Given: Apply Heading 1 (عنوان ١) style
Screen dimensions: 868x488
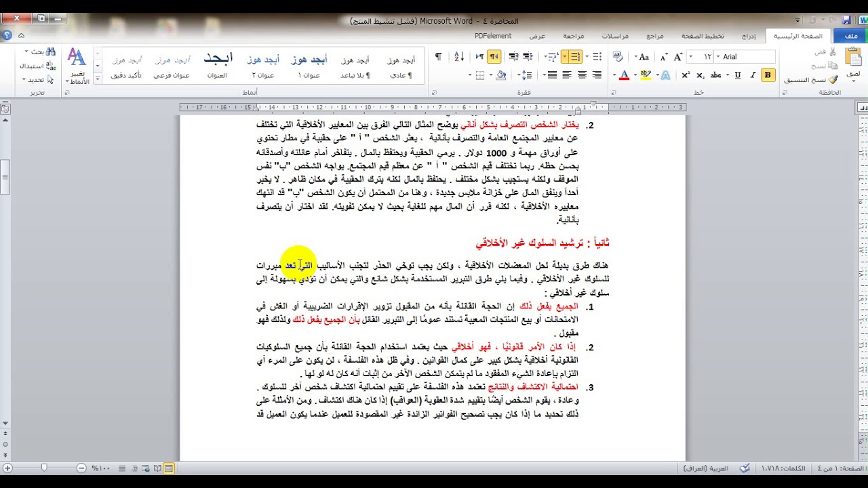Looking at the screenshot, I should pyautogui.click(x=309, y=66).
